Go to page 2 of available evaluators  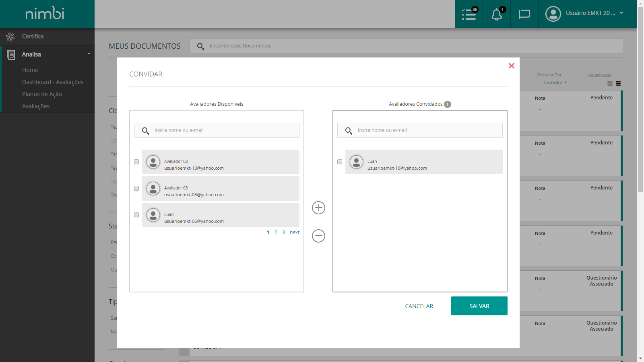276,232
